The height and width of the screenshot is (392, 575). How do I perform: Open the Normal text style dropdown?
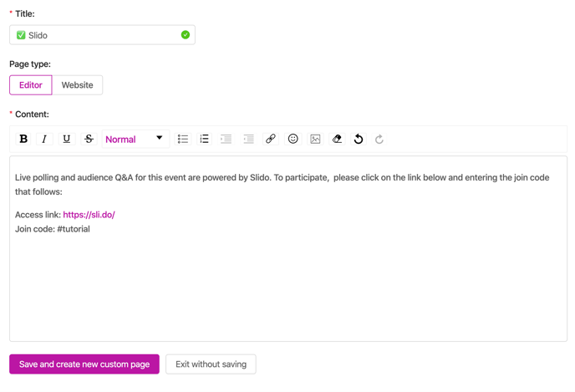pos(135,140)
